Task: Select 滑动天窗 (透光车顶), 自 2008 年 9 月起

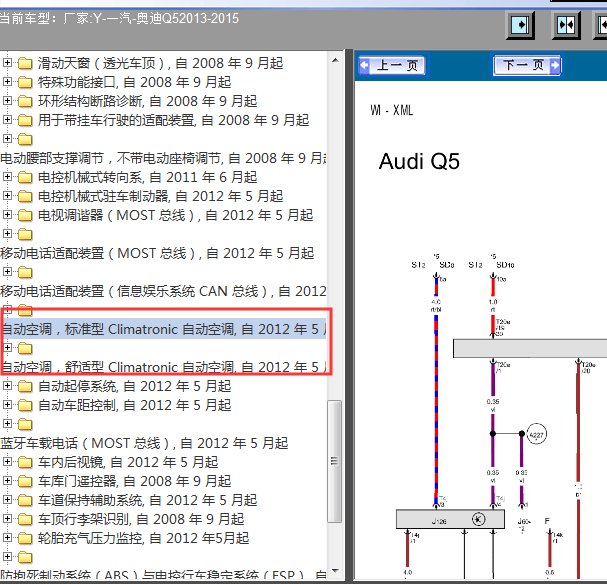Action: [160, 63]
